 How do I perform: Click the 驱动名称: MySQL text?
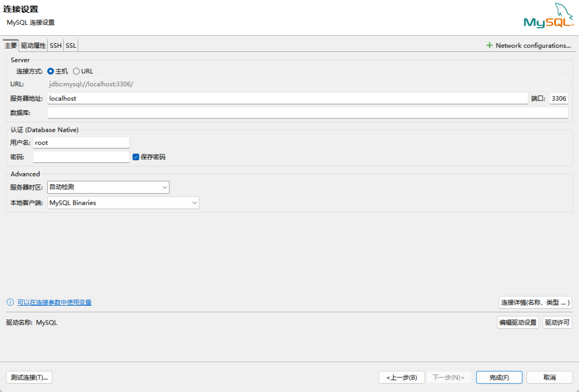[32, 322]
